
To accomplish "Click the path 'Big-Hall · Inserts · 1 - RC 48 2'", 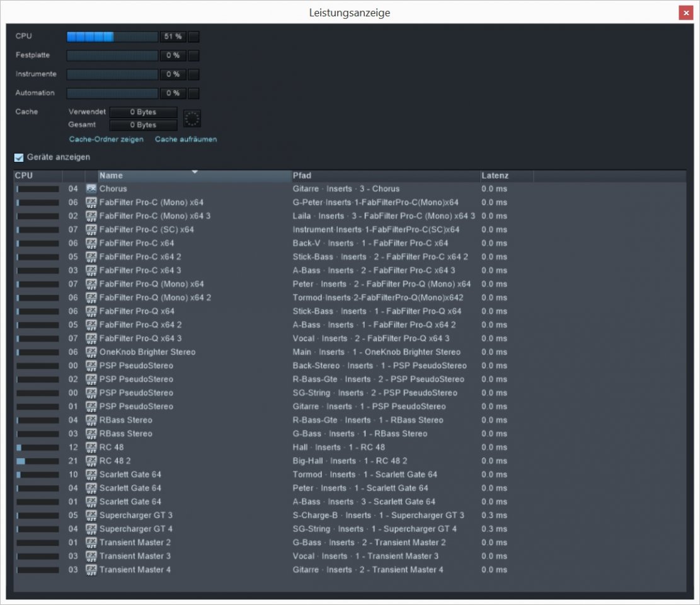I will click(x=350, y=461).
